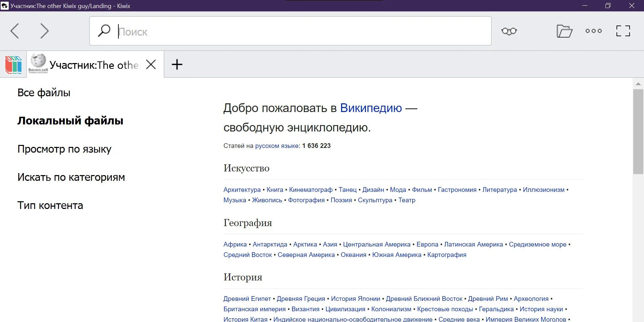Minimize the Kiwix window

click(585, 6)
